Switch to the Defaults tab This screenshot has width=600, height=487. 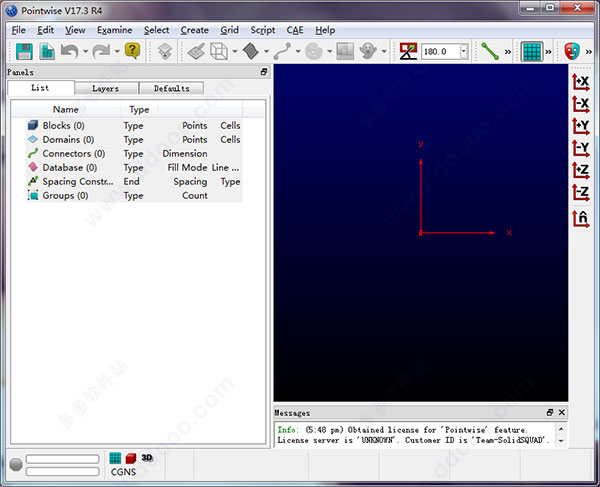pos(171,88)
